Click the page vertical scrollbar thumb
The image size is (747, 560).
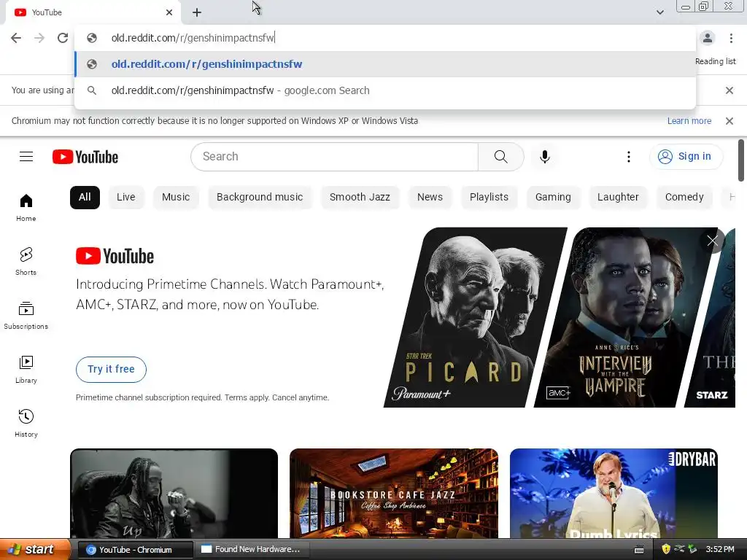pyautogui.click(x=741, y=160)
